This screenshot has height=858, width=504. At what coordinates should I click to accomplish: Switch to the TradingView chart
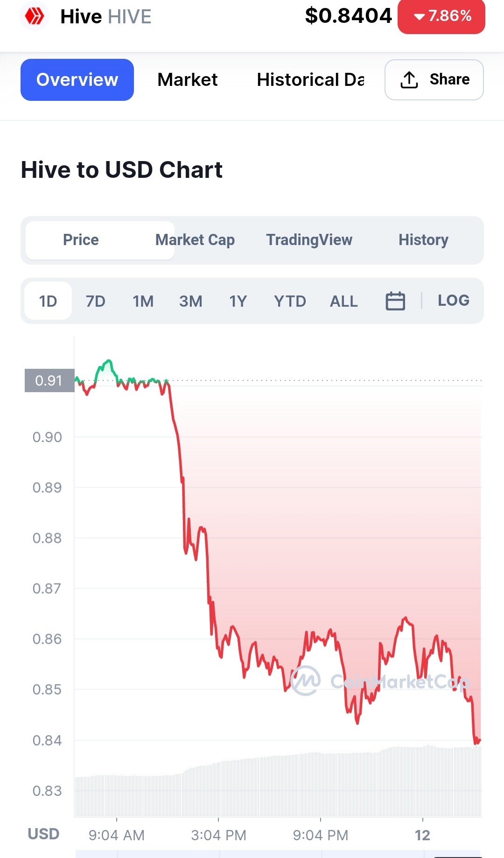pyautogui.click(x=309, y=240)
